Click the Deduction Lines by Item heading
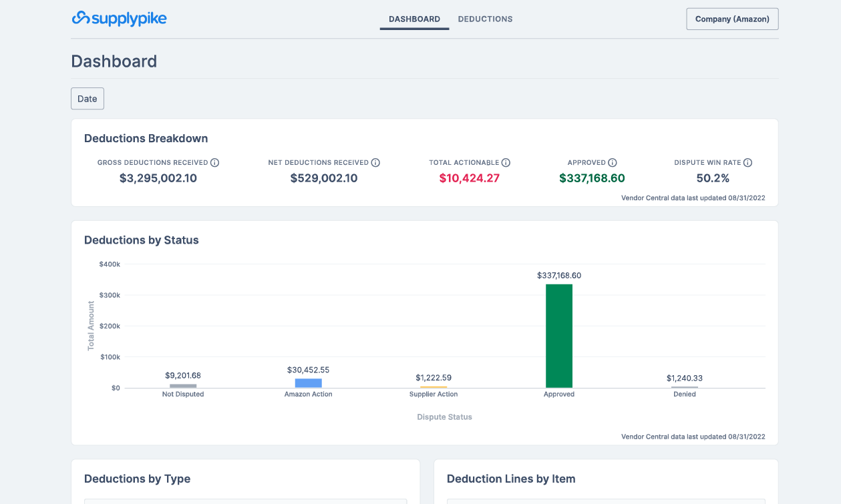The width and height of the screenshot is (841, 504). coord(511,479)
